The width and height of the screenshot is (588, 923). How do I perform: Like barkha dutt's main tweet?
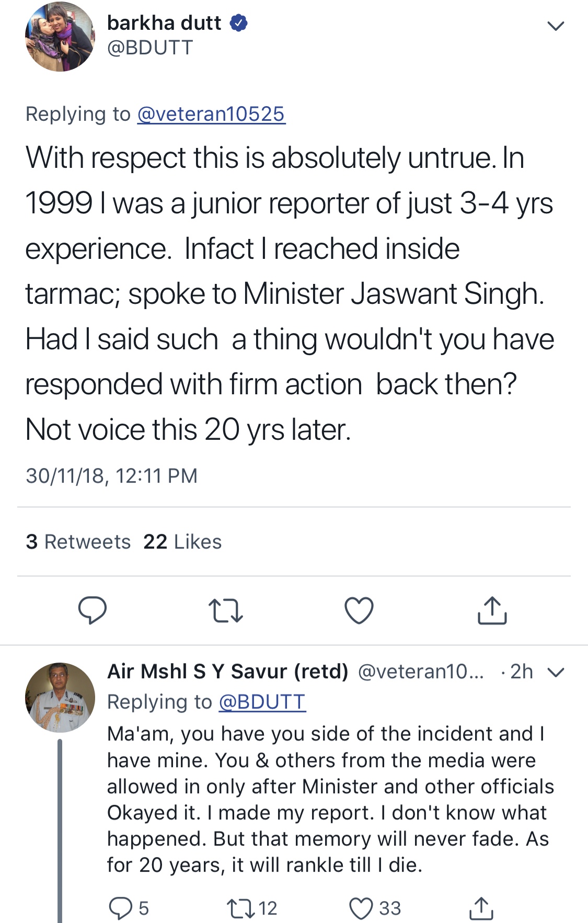[x=359, y=610]
